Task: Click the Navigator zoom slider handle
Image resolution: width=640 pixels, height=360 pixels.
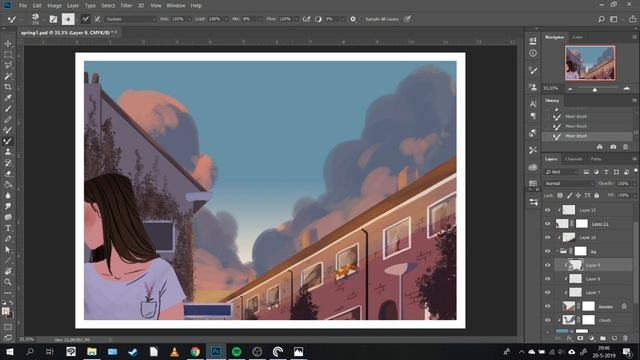Action: [x=595, y=89]
